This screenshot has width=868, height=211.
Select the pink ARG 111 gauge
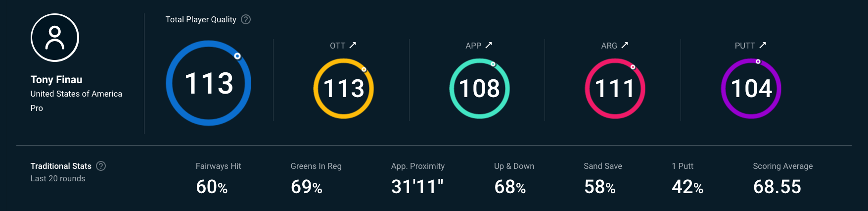615,89
